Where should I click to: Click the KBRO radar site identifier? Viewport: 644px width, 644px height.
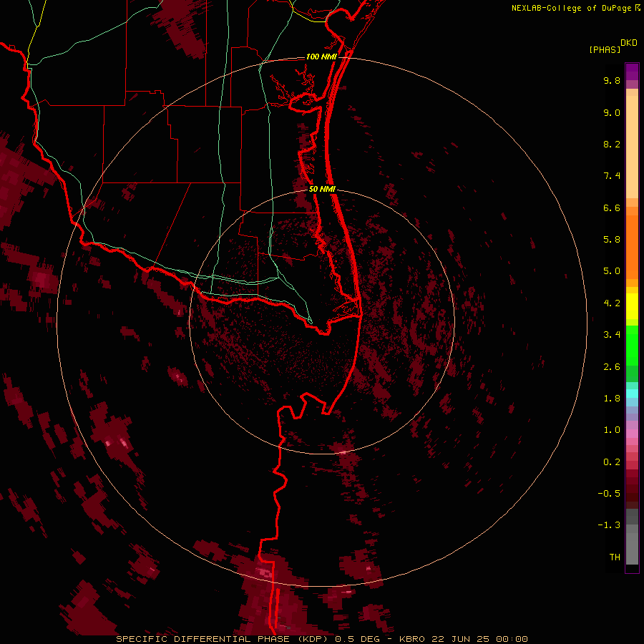click(x=413, y=639)
